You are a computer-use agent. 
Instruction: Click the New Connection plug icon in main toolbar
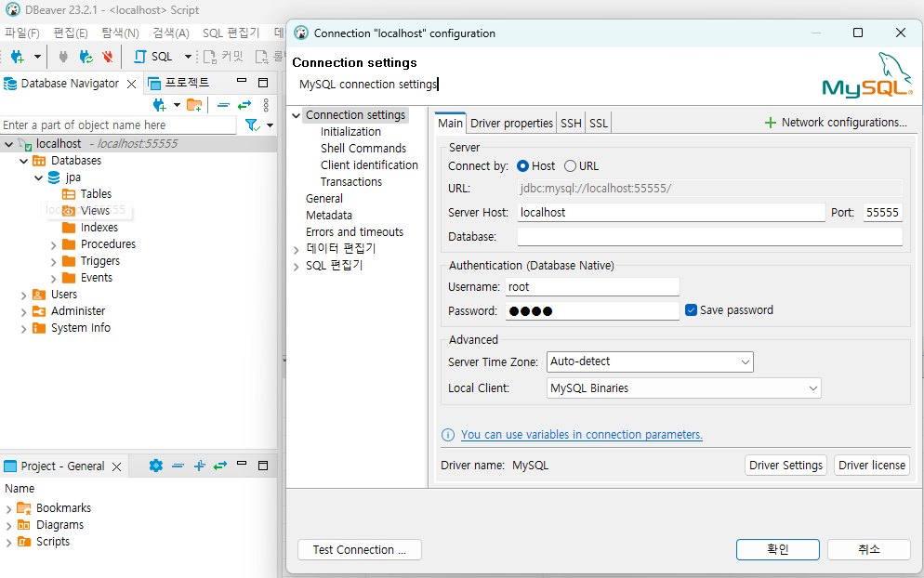pos(18,57)
